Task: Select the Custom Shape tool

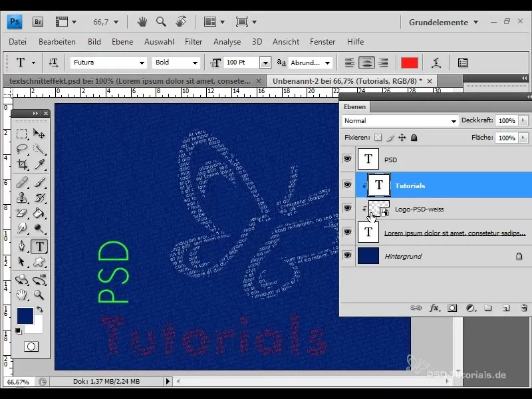Action: click(39, 261)
